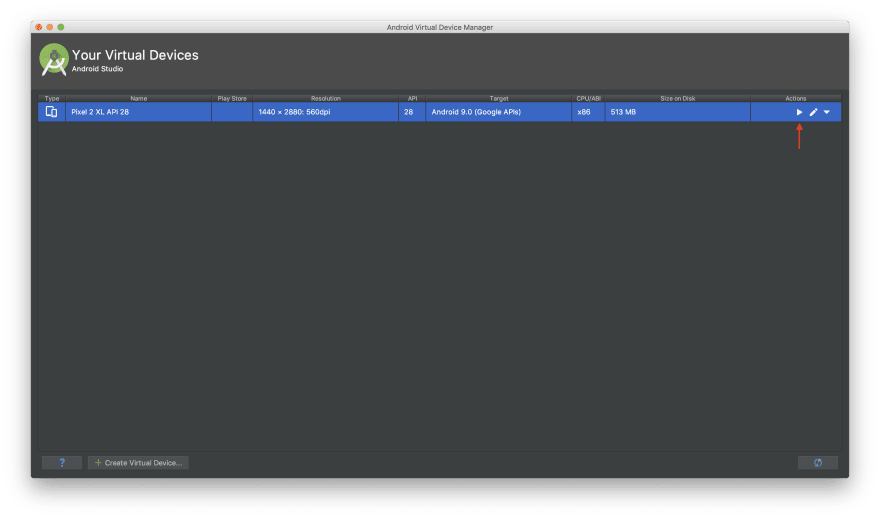
Task: Select the 'x86' cell
Action: pyautogui.click(x=588, y=112)
